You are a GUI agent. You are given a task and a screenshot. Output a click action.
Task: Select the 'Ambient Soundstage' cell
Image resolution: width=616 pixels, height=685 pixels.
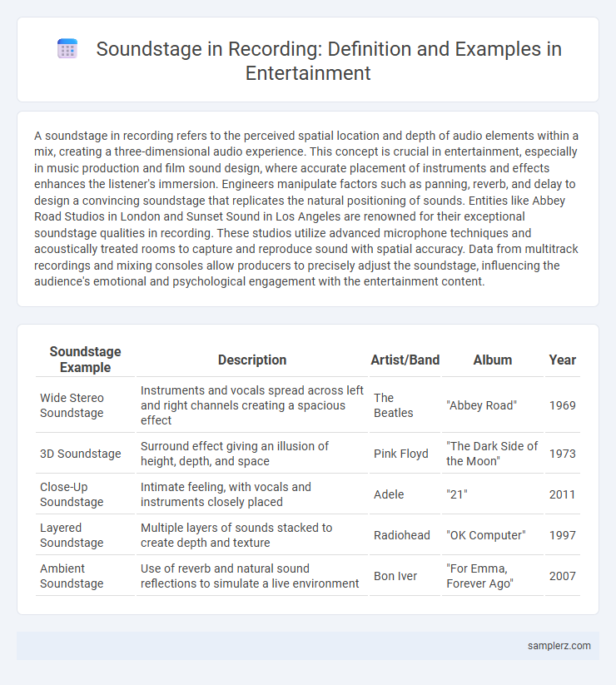pyautogui.click(x=85, y=576)
